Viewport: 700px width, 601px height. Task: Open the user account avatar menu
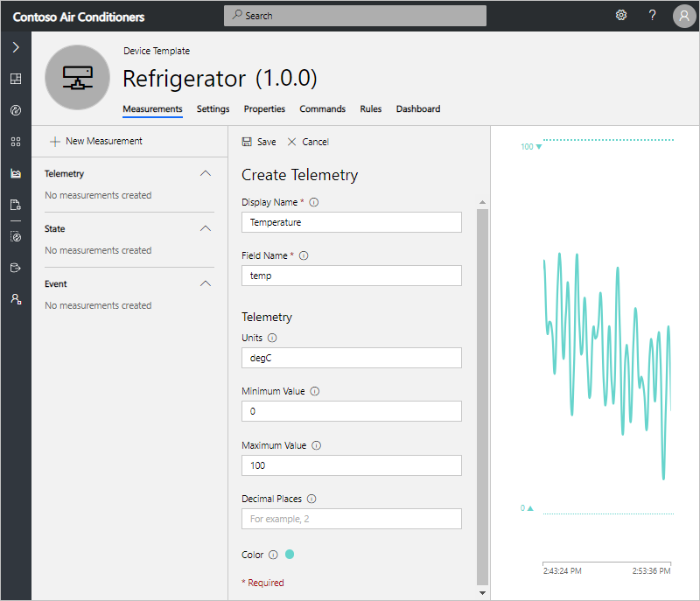pyautogui.click(x=683, y=16)
